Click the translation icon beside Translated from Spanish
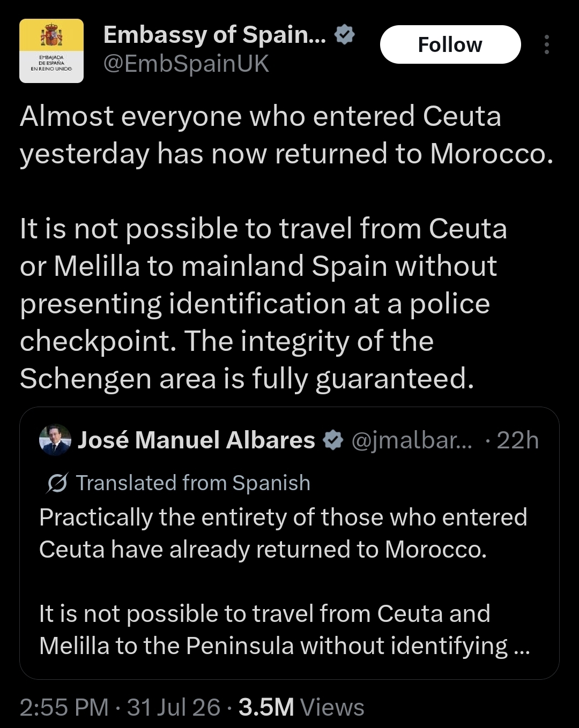The image size is (579, 728). 57,483
